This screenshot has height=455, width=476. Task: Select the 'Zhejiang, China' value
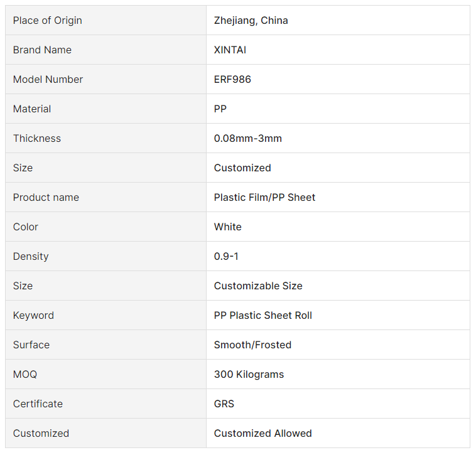pyautogui.click(x=251, y=21)
